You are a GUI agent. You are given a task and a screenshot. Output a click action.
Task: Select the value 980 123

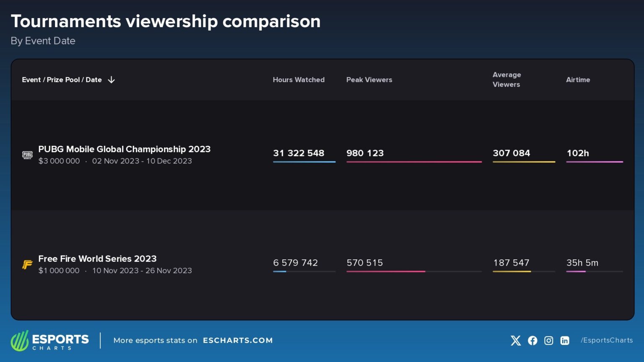365,153
